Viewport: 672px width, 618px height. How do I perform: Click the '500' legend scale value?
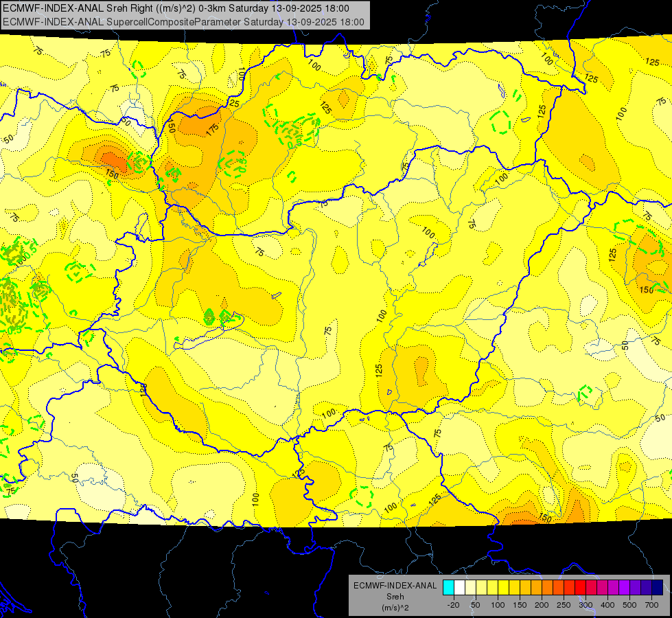(629, 605)
